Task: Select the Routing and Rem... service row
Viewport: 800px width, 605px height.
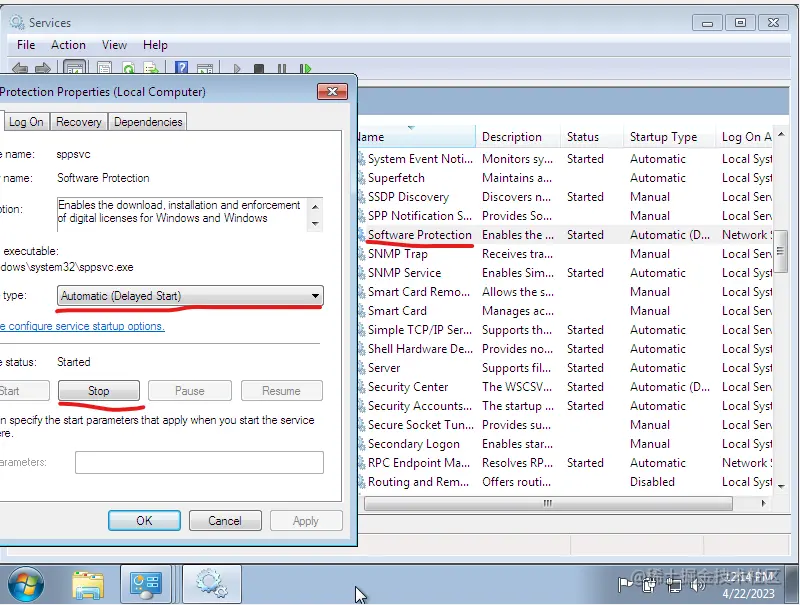Action: 565,482
